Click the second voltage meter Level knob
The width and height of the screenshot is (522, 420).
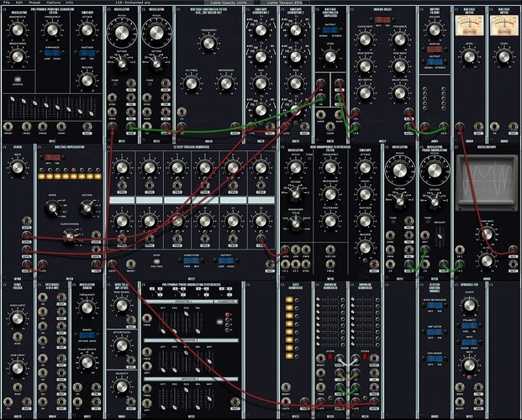504,56
